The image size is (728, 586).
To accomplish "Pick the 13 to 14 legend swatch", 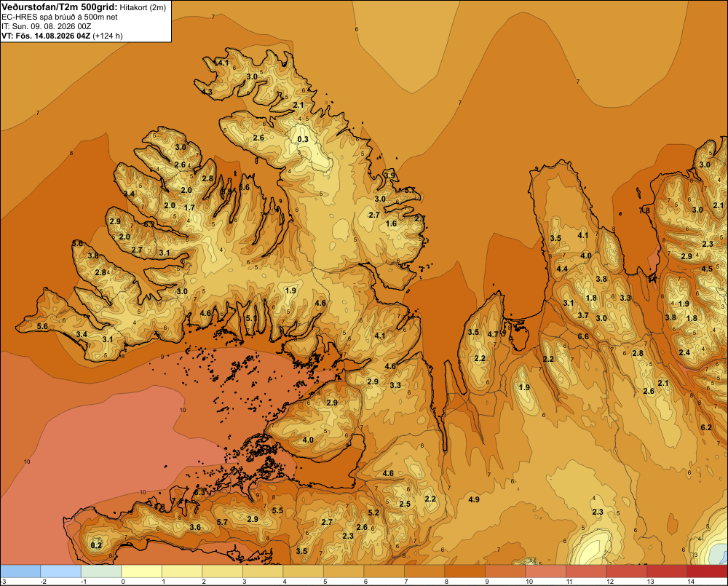I will tap(667, 571).
